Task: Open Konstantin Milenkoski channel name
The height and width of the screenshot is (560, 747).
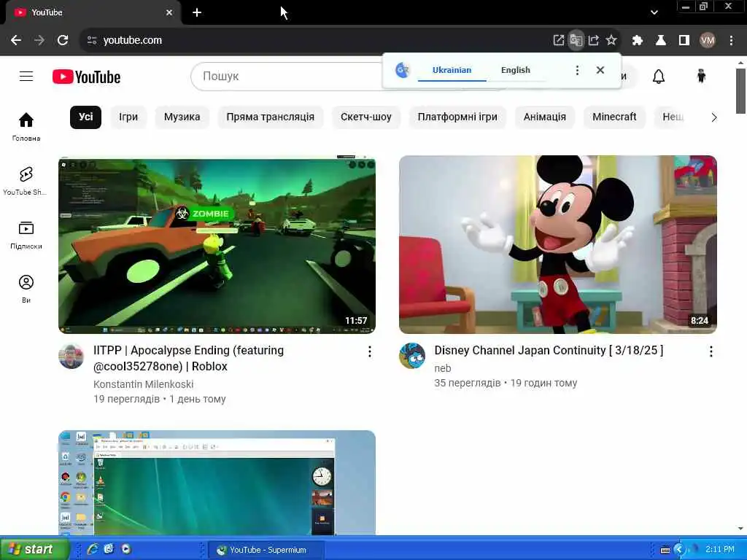Action: 144,384
